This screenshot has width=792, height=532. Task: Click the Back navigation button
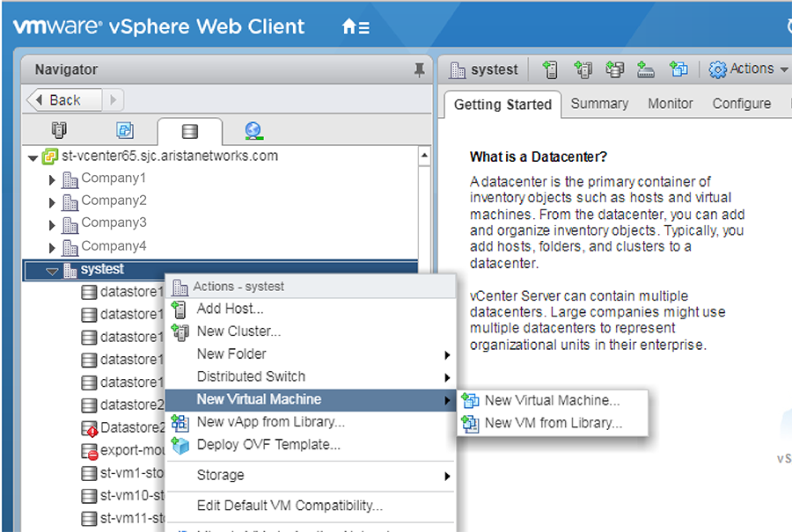pyautogui.click(x=62, y=99)
